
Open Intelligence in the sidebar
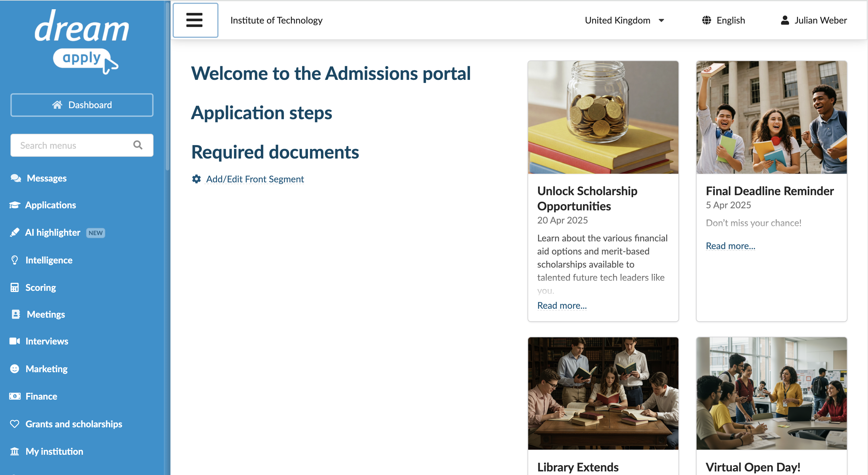tap(49, 260)
